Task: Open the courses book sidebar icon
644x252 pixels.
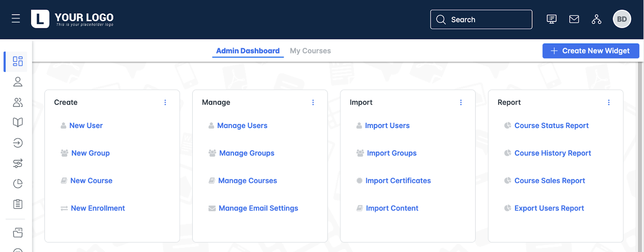Action: (18, 122)
